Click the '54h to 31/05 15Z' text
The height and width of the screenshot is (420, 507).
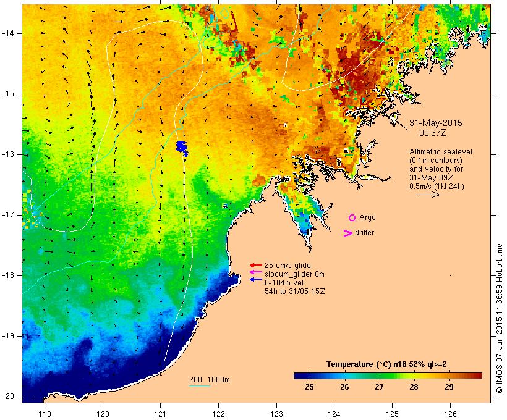294,292
